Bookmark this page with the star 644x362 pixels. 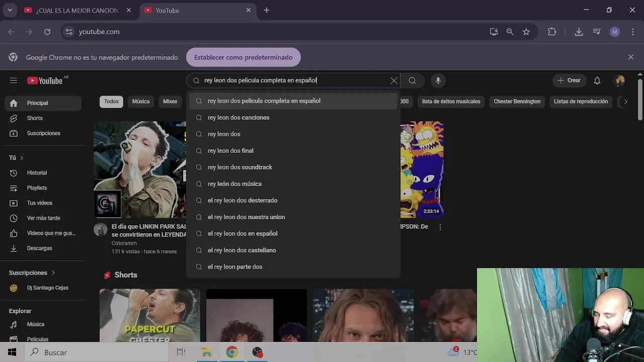pos(526,32)
